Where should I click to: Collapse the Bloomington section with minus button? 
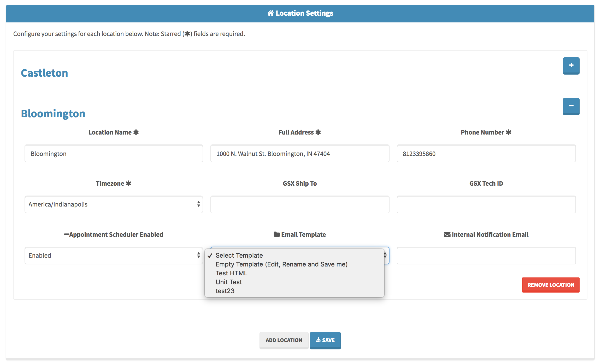571,106
